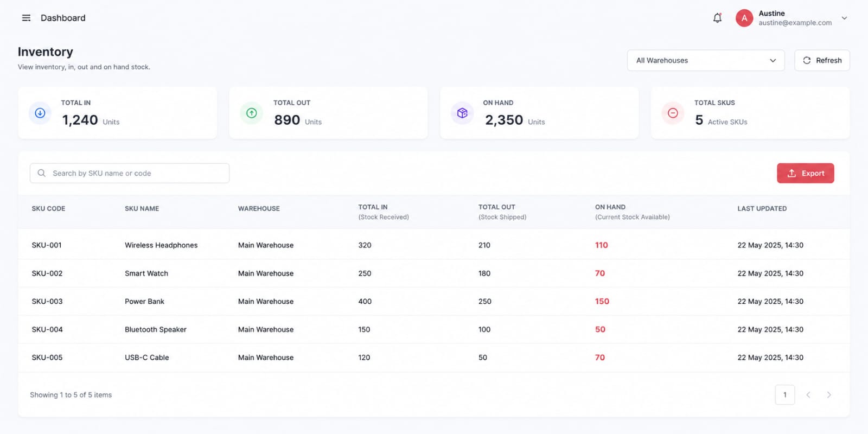Sort by the SKU Code column header
This screenshot has height=434, width=868.
(48, 208)
